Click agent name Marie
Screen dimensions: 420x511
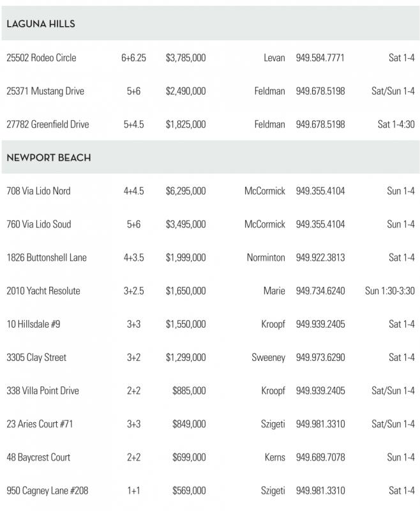coord(274,291)
